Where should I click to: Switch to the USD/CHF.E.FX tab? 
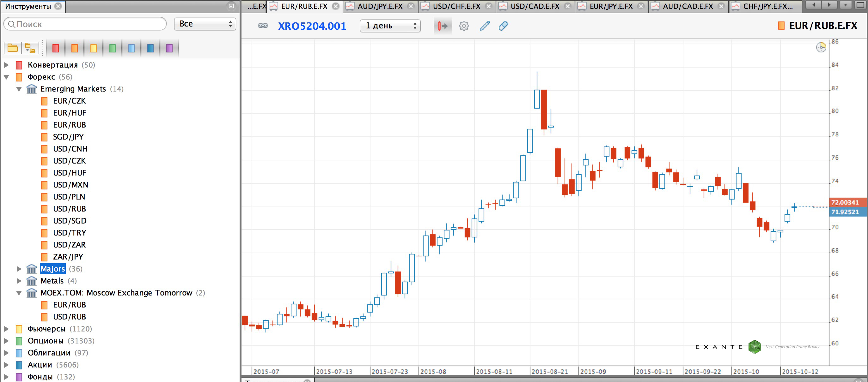coord(457,6)
